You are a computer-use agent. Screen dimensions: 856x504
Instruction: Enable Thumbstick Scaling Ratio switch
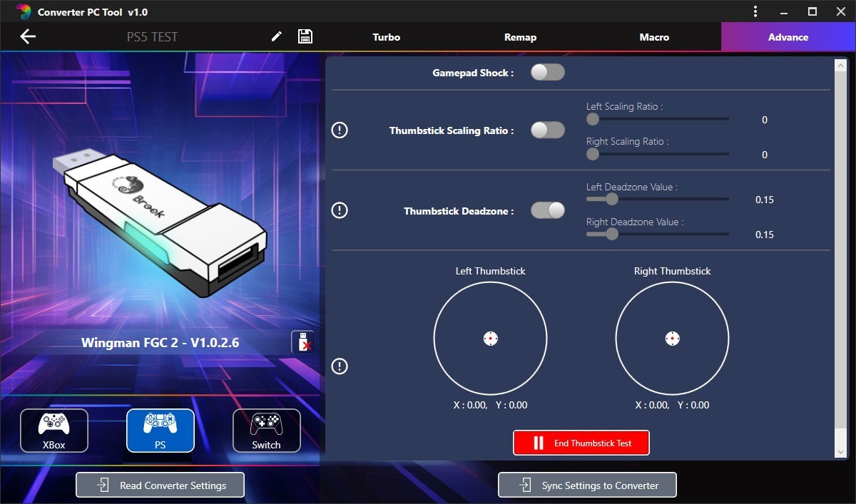click(x=548, y=130)
